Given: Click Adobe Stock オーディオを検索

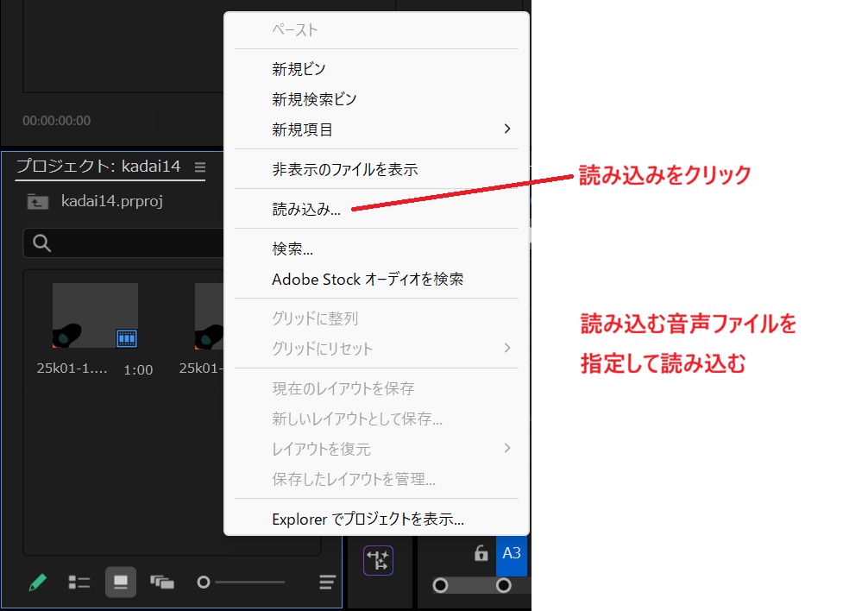Looking at the screenshot, I should coord(368,279).
